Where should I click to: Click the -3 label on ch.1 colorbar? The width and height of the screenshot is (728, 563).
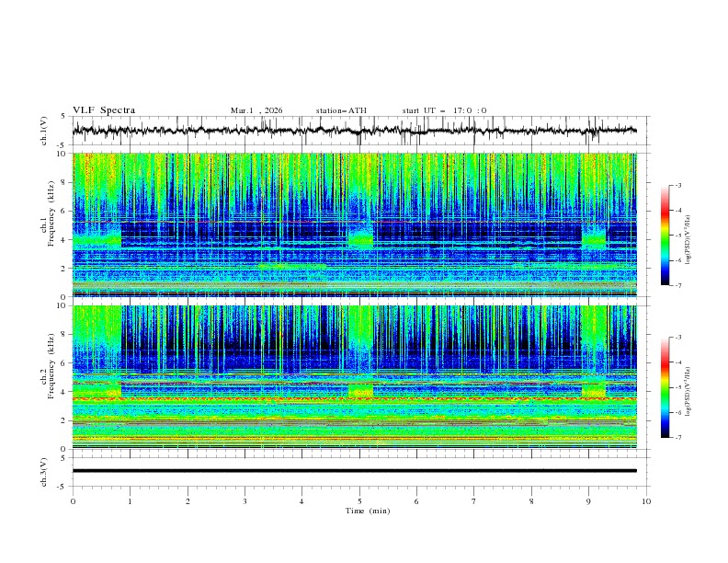click(678, 185)
